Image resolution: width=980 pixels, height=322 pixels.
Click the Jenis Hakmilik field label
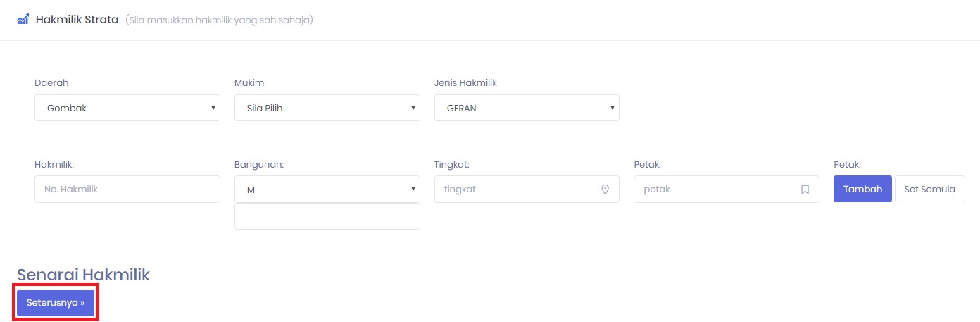tap(465, 83)
